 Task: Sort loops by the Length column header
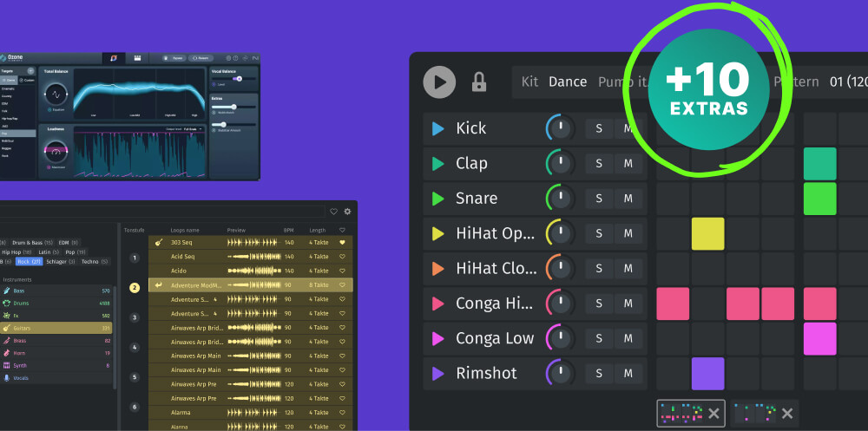(x=318, y=230)
